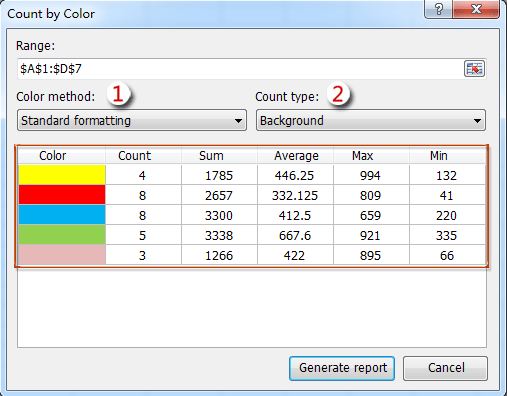507x396 pixels.
Task: Click min value 132
Action: tap(447, 176)
